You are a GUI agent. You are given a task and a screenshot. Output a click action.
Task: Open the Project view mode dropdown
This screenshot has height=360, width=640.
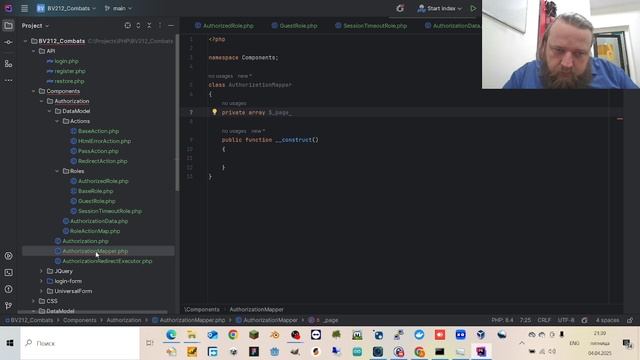click(x=35, y=26)
